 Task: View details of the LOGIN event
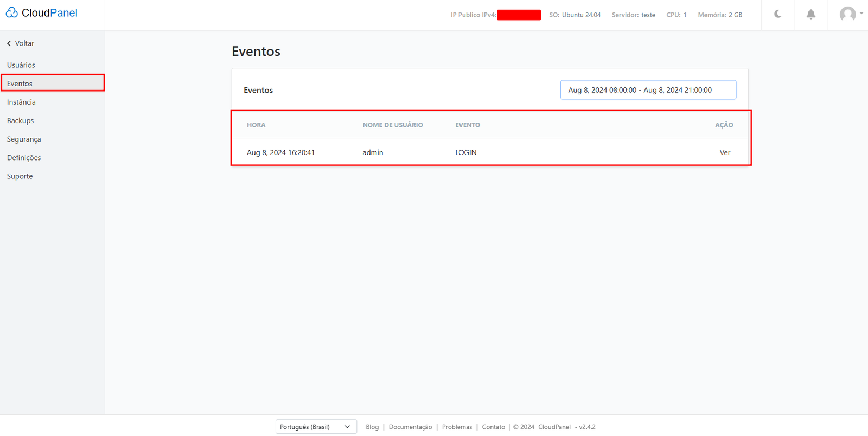[x=724, y=152]
